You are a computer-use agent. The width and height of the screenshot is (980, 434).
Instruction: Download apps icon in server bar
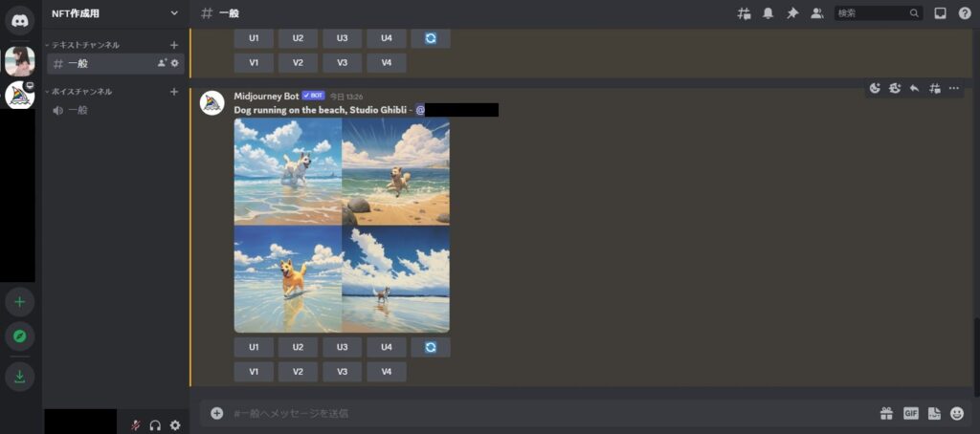(x=19, y=377)
